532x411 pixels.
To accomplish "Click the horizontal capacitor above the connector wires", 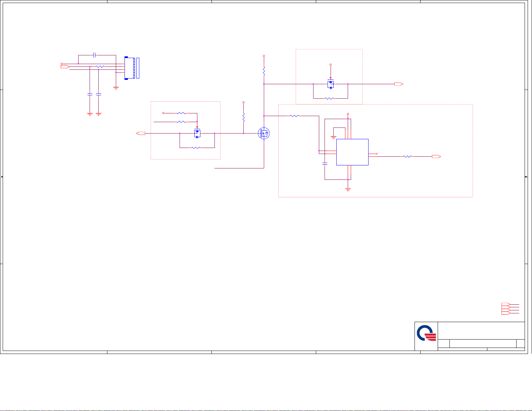I will click(95, 55).
